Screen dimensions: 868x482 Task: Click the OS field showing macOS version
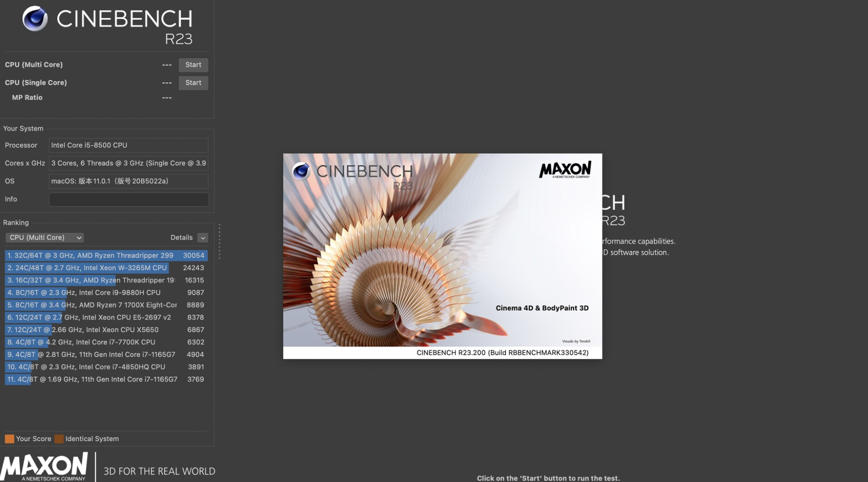[x=128, y=181]
